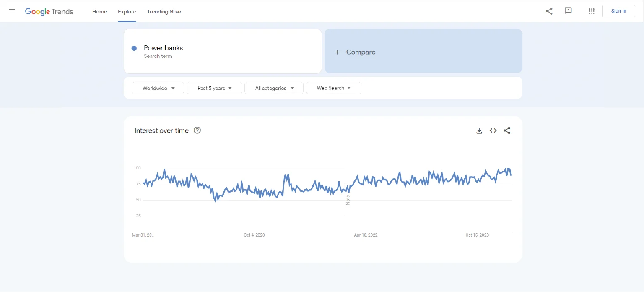Share the Interest over time chart
644x292 pixels.
click(507, 131)
